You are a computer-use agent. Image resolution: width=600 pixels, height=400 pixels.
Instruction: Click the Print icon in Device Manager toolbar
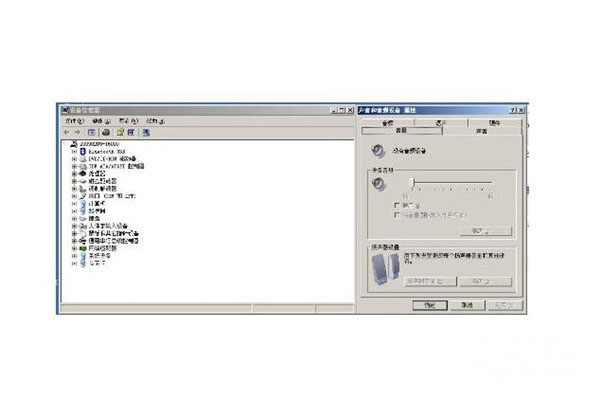(x=106, y=132)
